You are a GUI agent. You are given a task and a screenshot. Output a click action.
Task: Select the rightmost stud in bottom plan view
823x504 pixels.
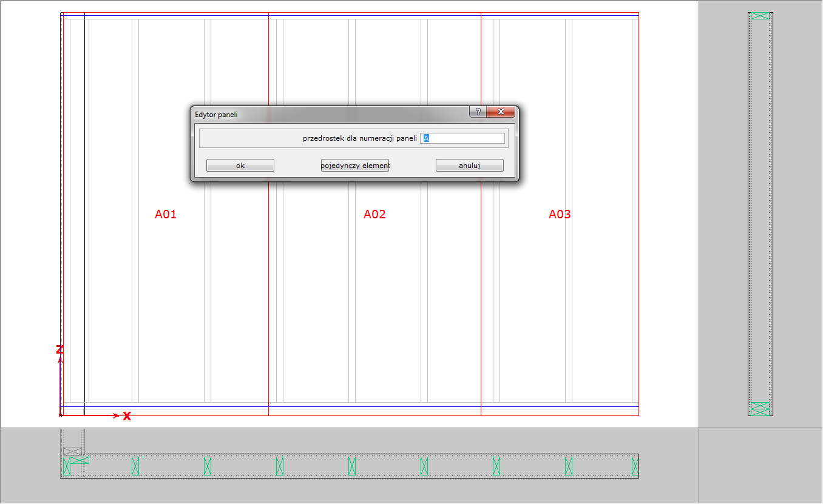(635, 466)
